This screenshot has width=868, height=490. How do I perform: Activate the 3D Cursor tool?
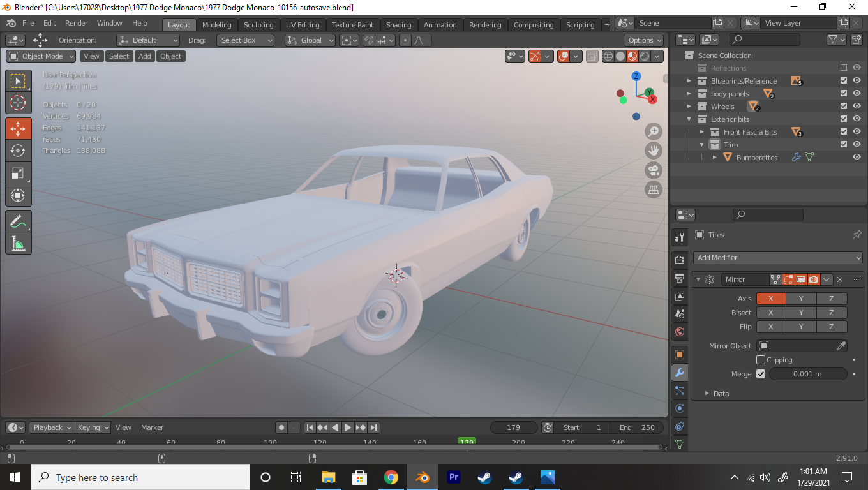click(x=19, y=103)
